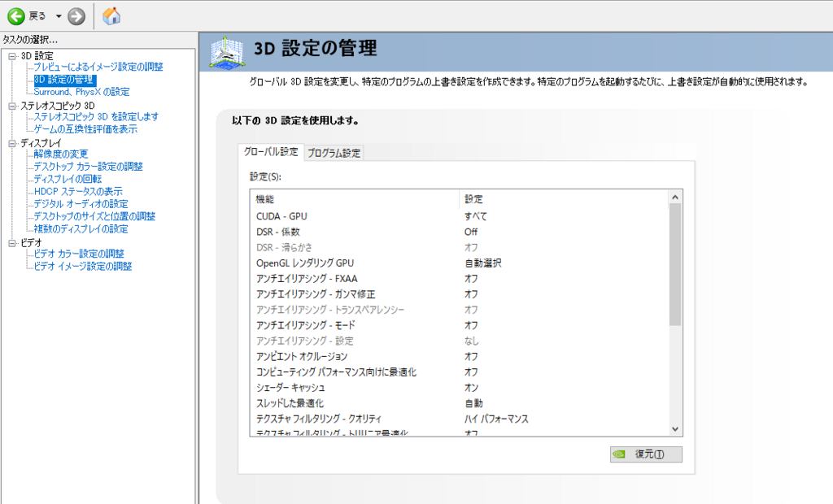Go to the Home icon
Screen dimensions: 833x504
[x=111, y=16]
